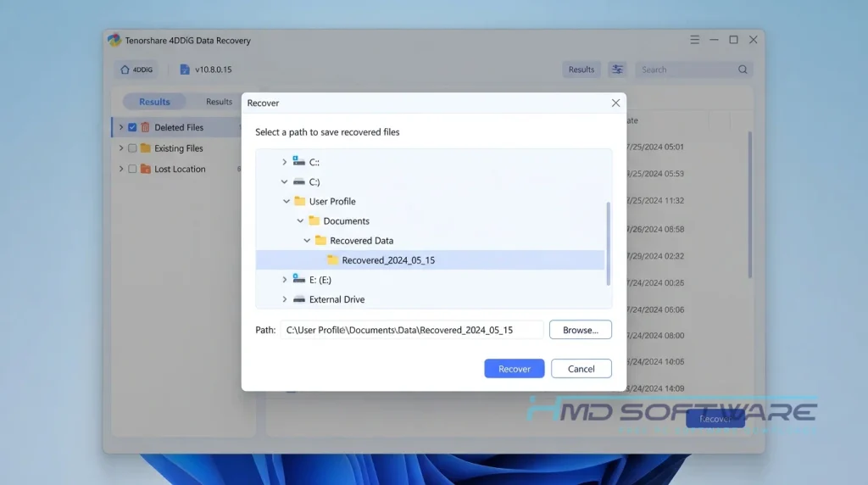The width and height of the screenshot is (868, 485).
Task: Collapse the User Profile folder
Action: click(x=287, y=201)
